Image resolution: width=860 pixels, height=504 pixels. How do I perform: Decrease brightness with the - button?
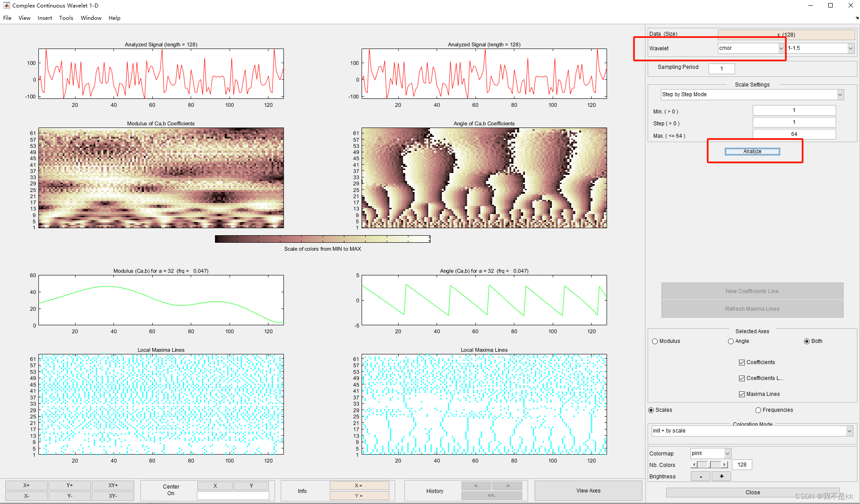[701, 476]
